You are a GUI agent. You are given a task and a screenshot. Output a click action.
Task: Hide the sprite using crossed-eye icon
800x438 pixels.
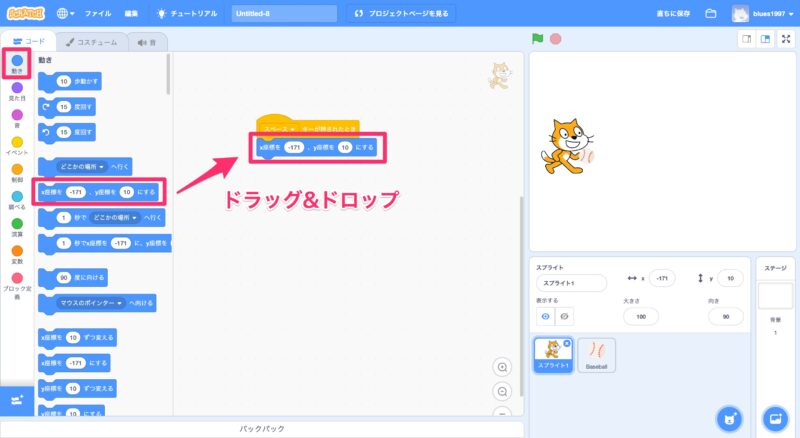[x=565, y=316]
